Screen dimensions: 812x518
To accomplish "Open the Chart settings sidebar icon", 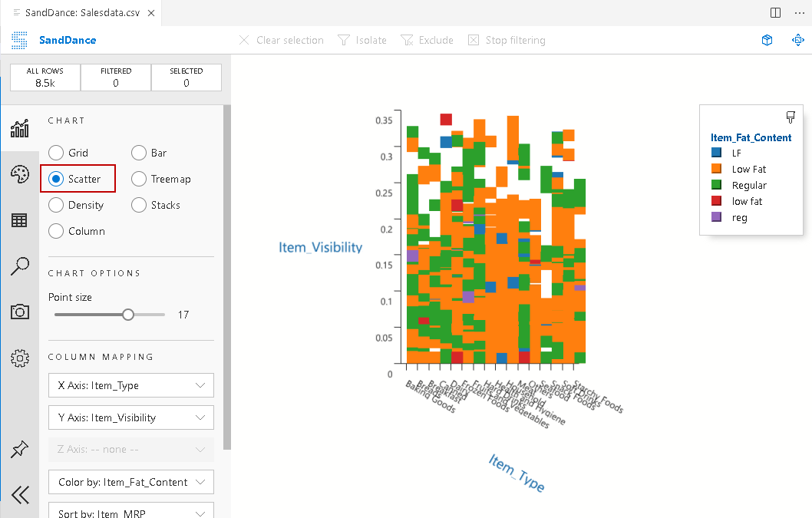I will click(20, 128).
